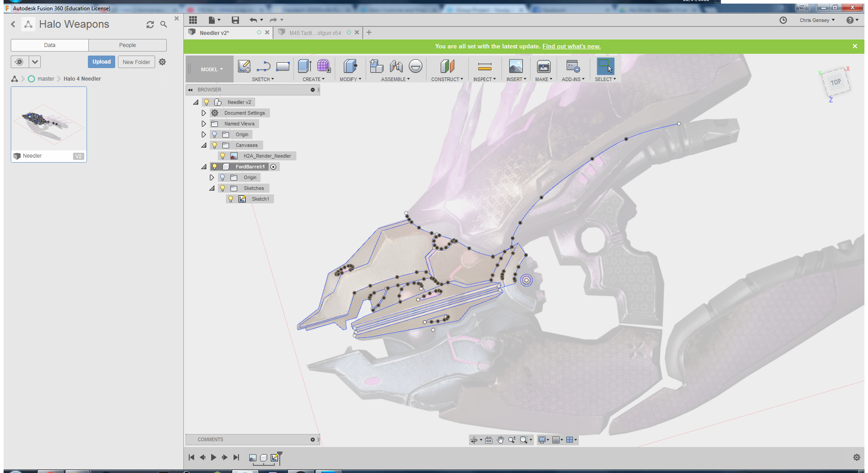868x473 pixels.
Task: Select the Pan hand tool
Action: 500,440
